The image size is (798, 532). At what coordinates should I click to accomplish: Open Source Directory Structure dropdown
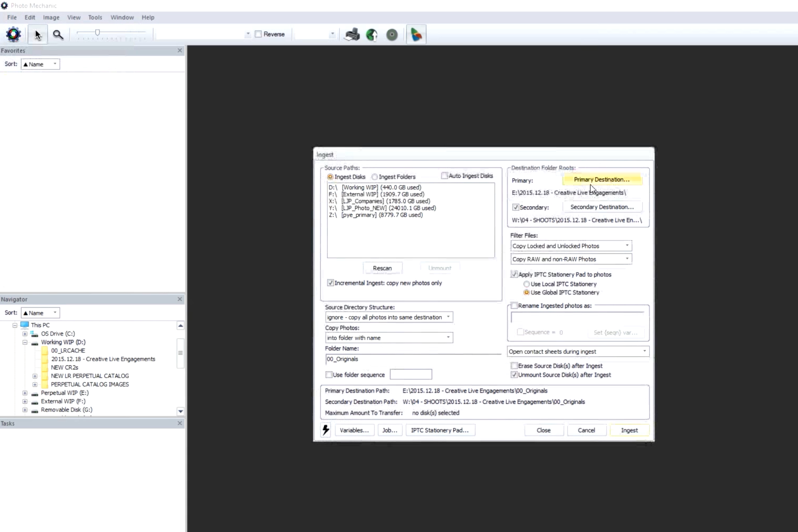pos(389,317)
